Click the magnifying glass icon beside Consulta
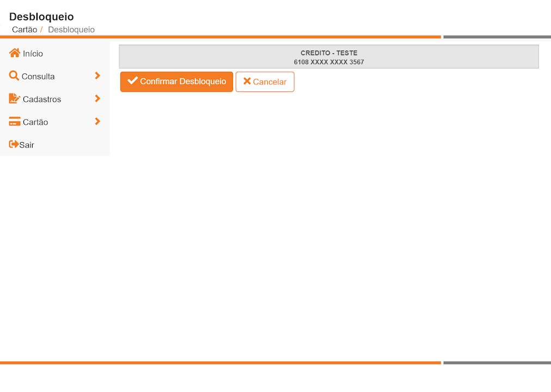Image resolution: width=551 pixels, height=392 pixels. tap(14, 76)
